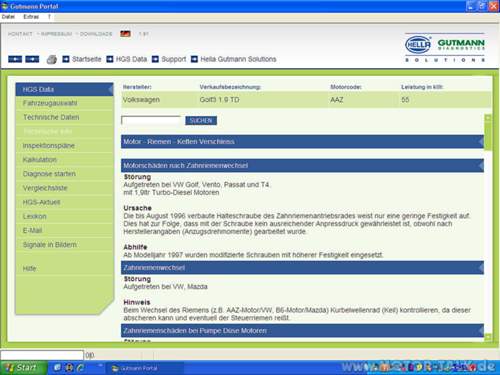
Task: Collapse Motorschäden nach Zahnriemenwechsel section
Action: pos(302,166)
